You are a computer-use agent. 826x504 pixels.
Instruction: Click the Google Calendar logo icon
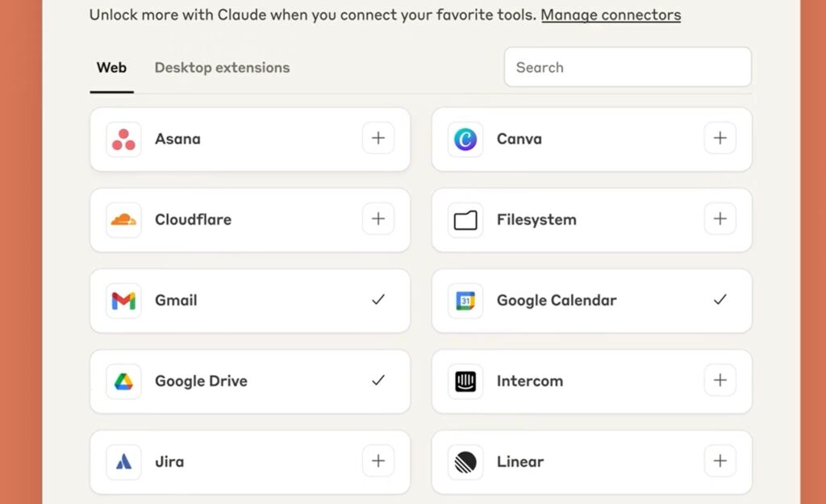tap(465, 300)
